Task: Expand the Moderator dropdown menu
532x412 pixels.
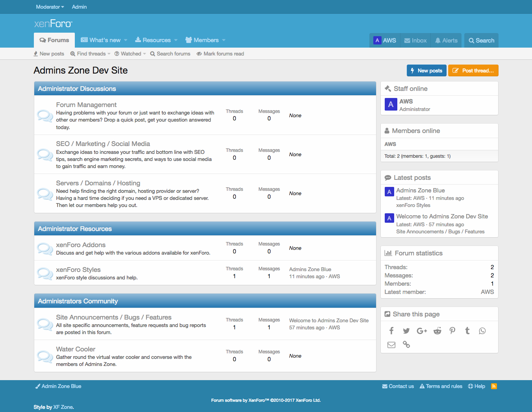Action: coord(50,7)
